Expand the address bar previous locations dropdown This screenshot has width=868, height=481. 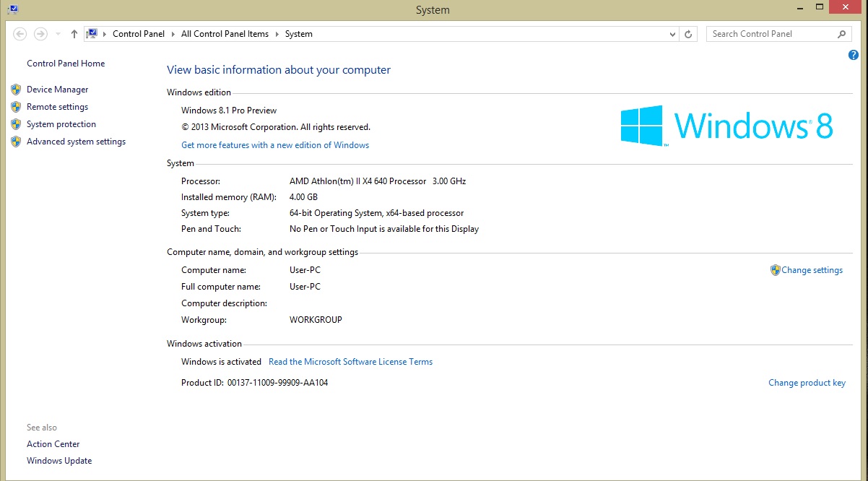point(672,34)
